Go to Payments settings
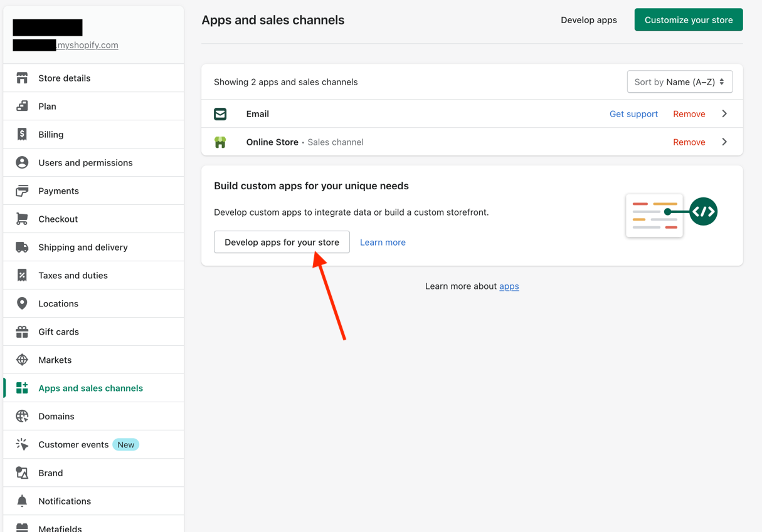Image resolution: width=762 pixels, height=532 pixels. point(94,191)
